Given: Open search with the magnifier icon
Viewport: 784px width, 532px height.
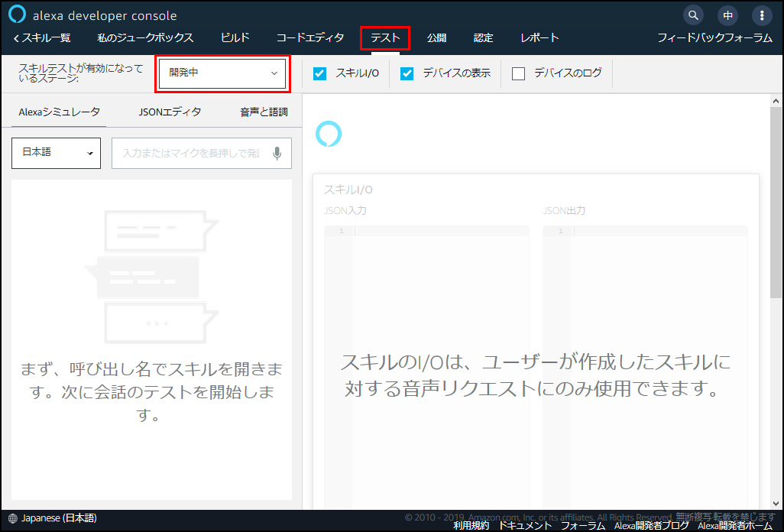Looking at the screenshot, I should [x=693, y=15].
